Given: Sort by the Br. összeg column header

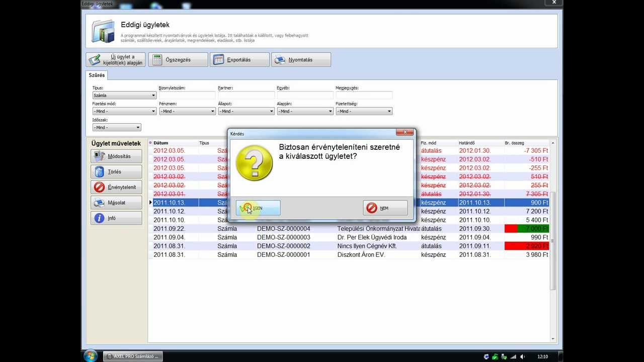Looking at the screenshot, I should pyautogui.click(x=516, y=143).
